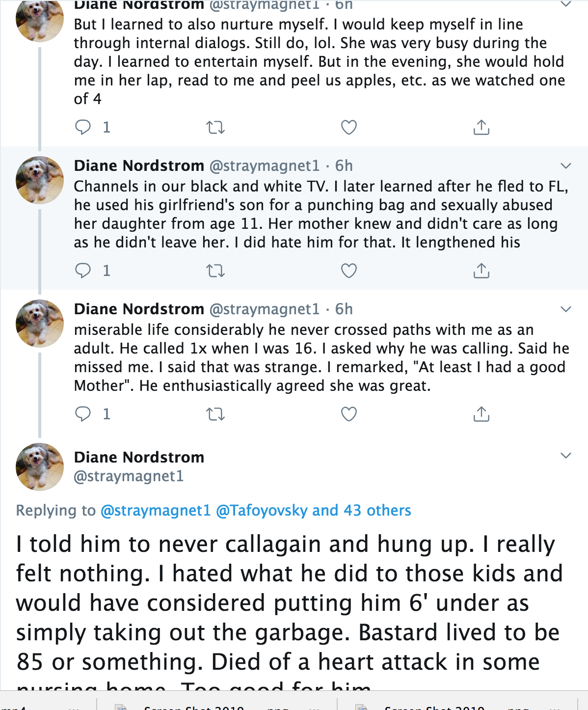Like the 'miserable life considerably' tweet

(x=349, y=414)
